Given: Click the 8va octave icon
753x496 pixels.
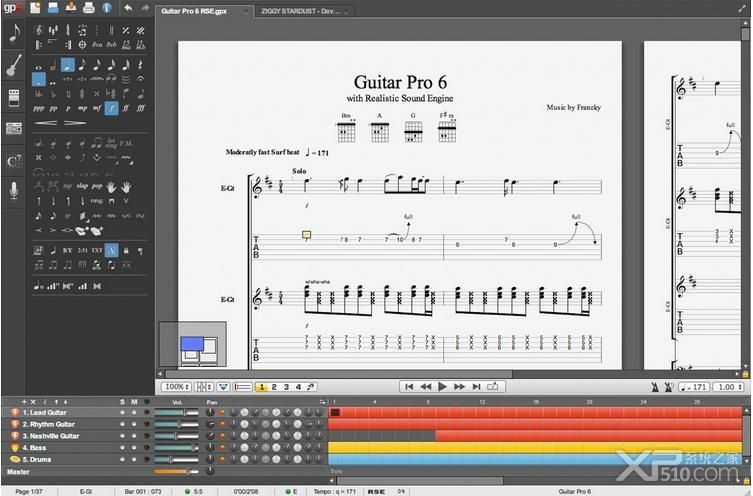Looking at the screenshot, I should tap(97, 45).
